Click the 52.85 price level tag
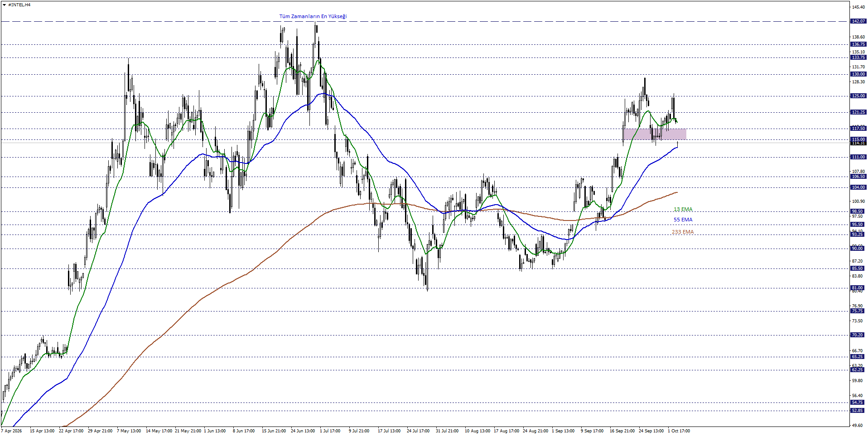Viewport: 868px width, 436px height. [858, 411]
